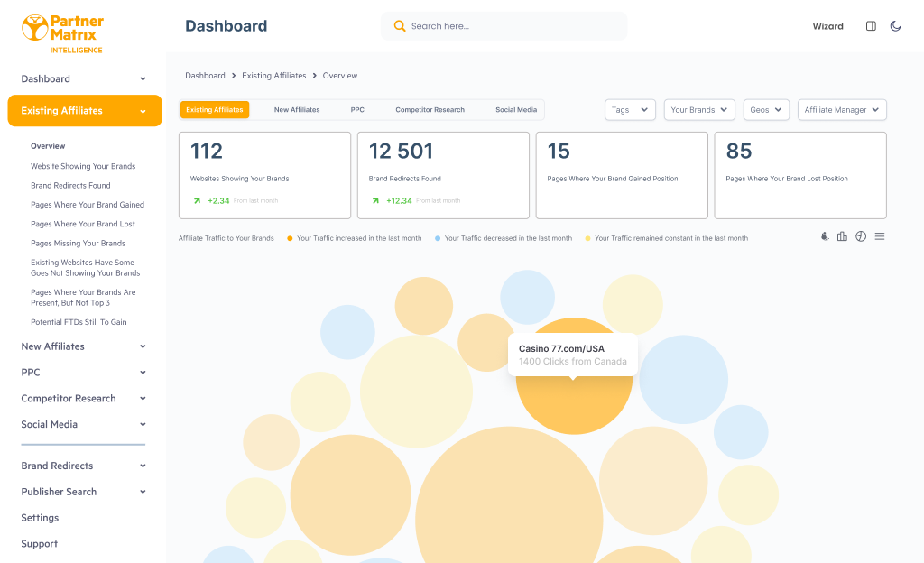Screen dimensions: 924x563
Task: Switch chart to bar chart view
Action: click(842, 236)
